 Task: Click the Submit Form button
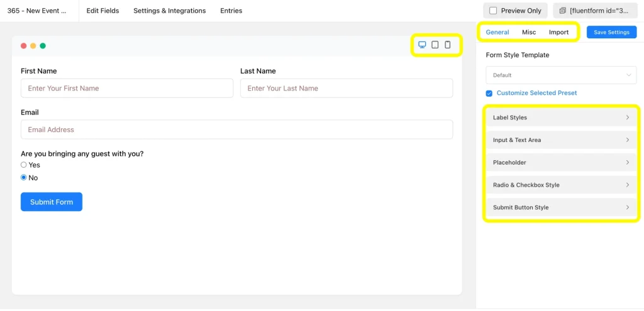pos(52,202)
